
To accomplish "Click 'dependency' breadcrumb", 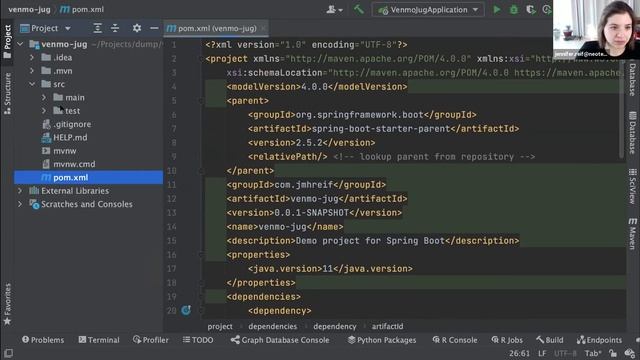I will (335, 327).
